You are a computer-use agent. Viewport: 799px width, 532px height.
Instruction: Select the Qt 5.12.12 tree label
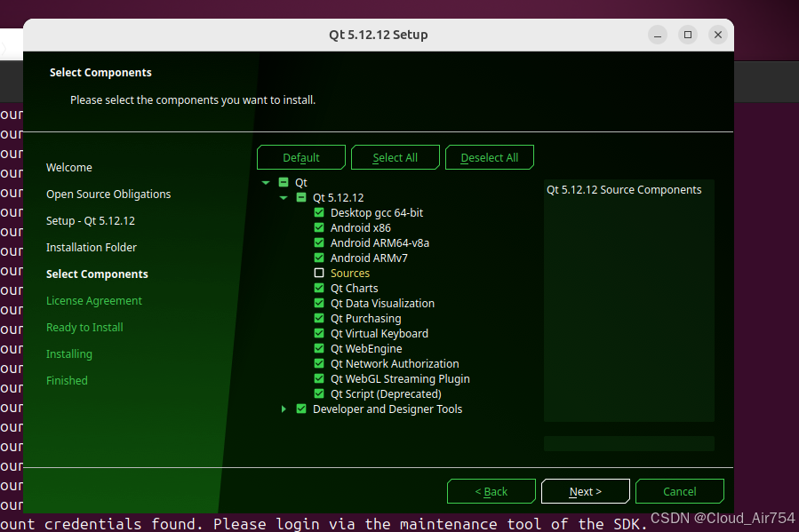tap(339, 197)
